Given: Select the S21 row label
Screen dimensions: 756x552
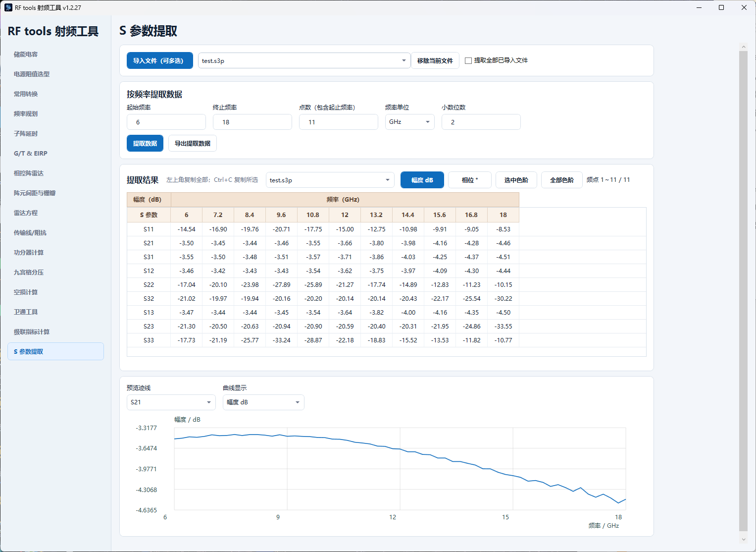Looking at the screenshot, I should point(149,243).
